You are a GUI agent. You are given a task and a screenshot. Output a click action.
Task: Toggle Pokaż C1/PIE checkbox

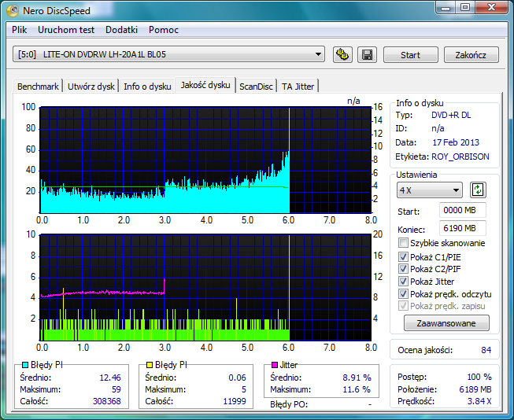pyautogui.click(x=403, y=256)
